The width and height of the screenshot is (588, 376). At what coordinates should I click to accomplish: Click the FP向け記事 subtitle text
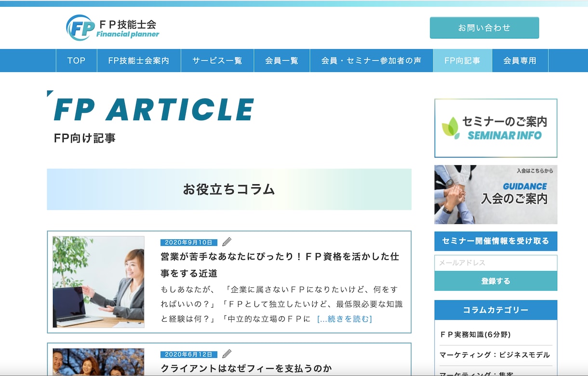(85, 138)
